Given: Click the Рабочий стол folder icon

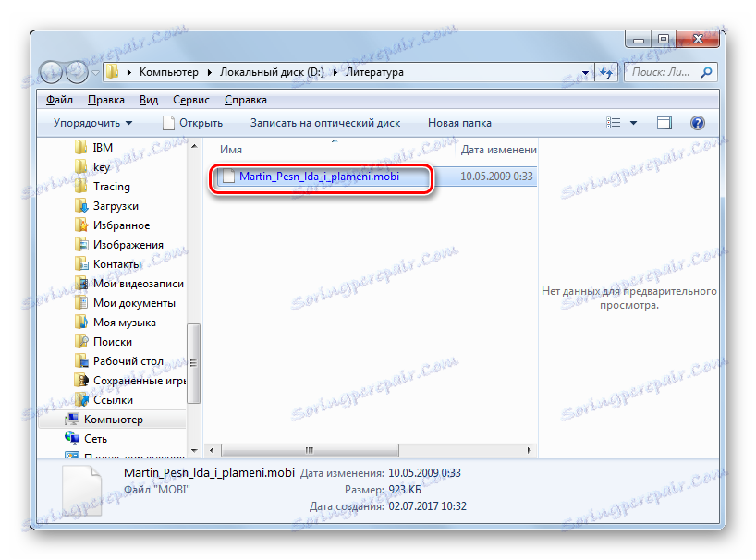Looking at the screenshot, I should click(81, 361).
